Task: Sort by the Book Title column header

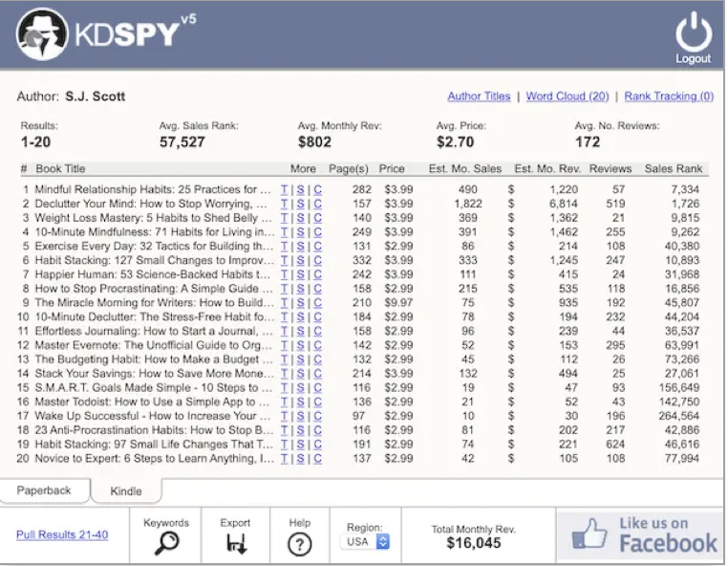Action: click(60, 168)
